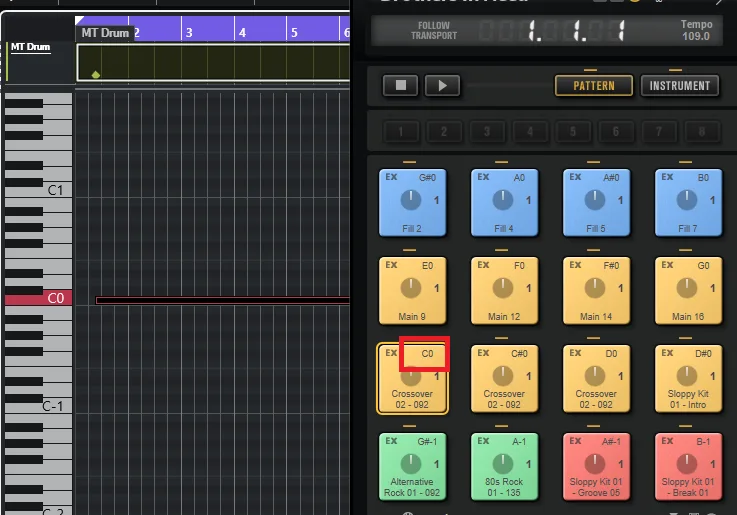Trigger the Fill 2 pad
Image resolution: width=737 pixels, height=515 pixels.
tap(412, 203)
